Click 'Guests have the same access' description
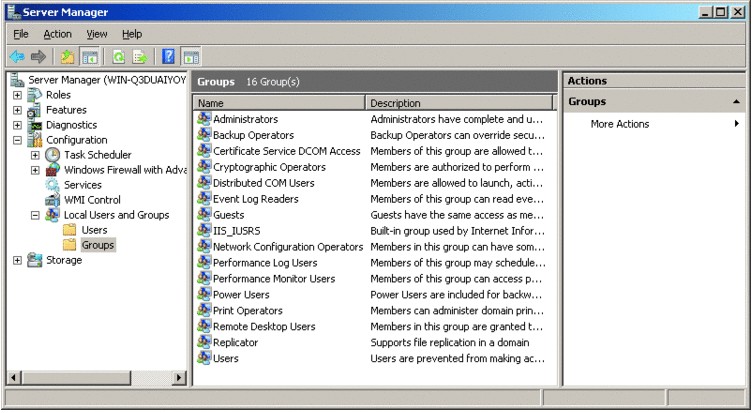This screenshot has height=413, width=753. pyautogui.click(x=457, y=215)
